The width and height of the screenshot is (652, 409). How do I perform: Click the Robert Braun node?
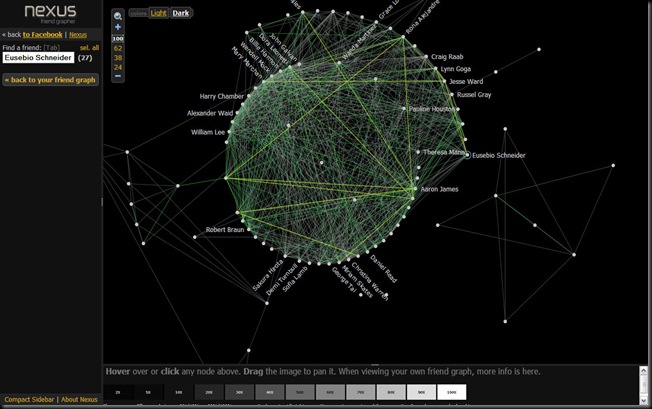pyautogui.click(x=249, y=229)
